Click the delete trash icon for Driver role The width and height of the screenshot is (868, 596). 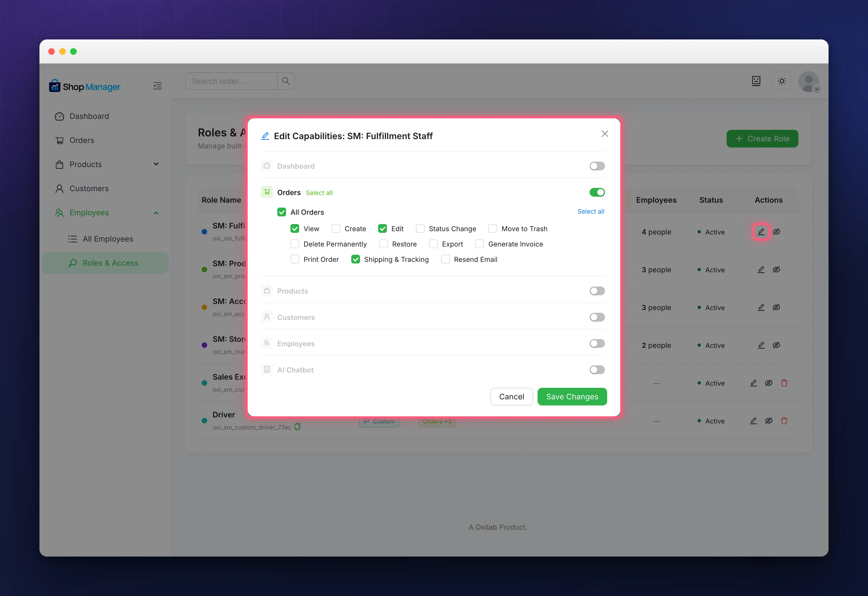click(x=784, y=421)
